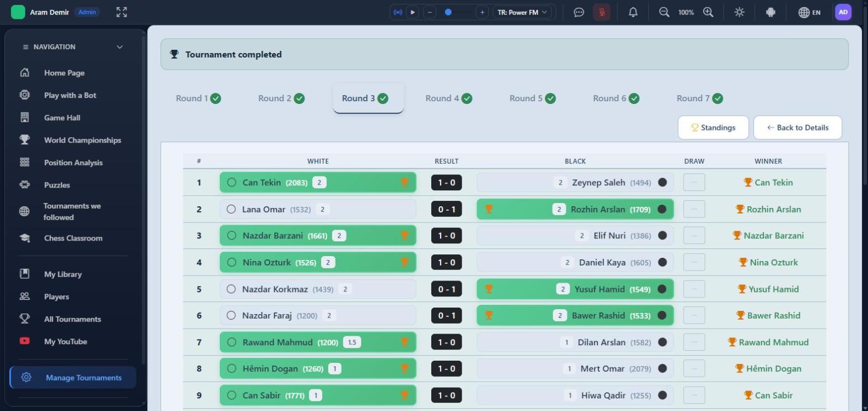This screenshot has width=868, height=411.
Task: Click the fullscreen expand icon
Action: [122, 12]
